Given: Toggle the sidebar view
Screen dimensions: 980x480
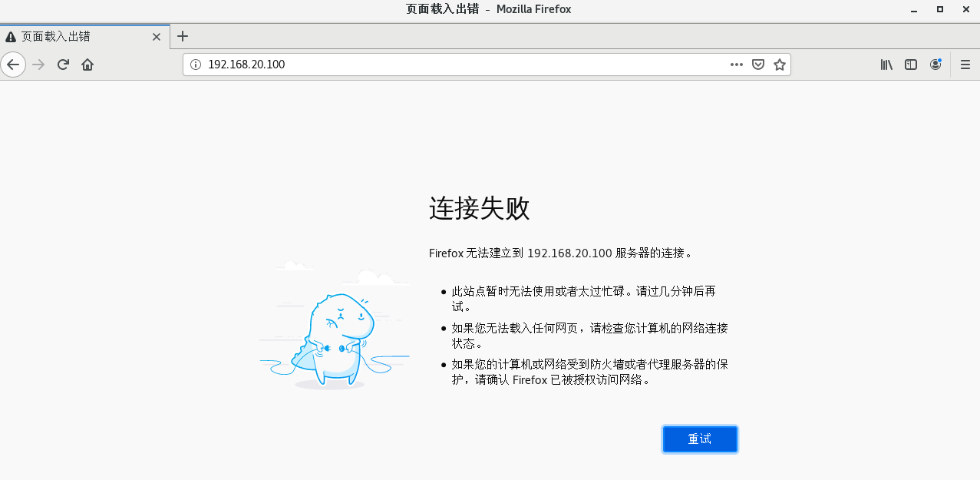Looking at the screenshot, I should [x=911, y=65].
